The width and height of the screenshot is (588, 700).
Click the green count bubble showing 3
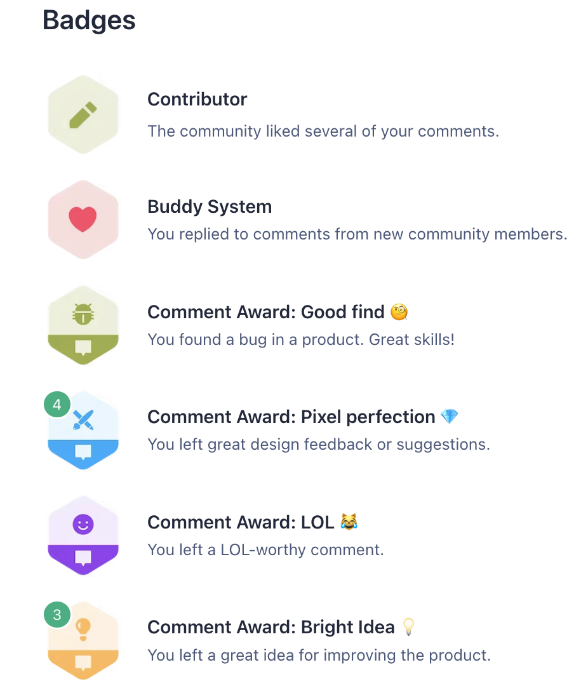57,615
